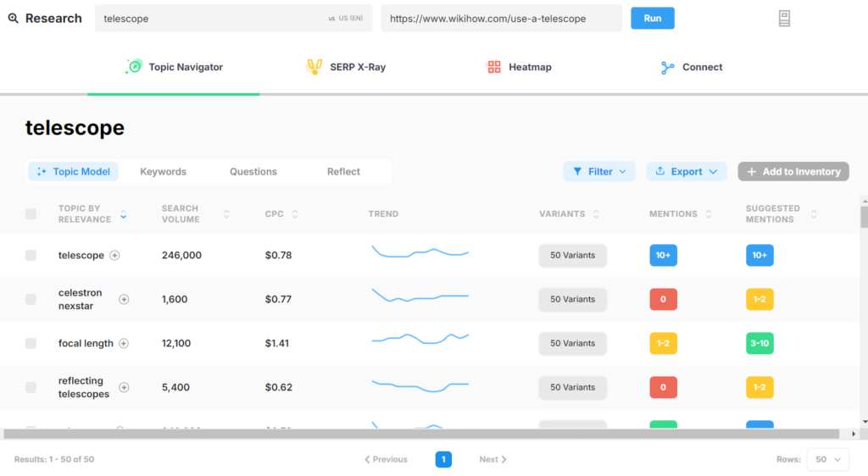Toggle the select-all checkbox in table header
Image resolution: width=868 pixels, height=476 pixels.
point(31,214)
